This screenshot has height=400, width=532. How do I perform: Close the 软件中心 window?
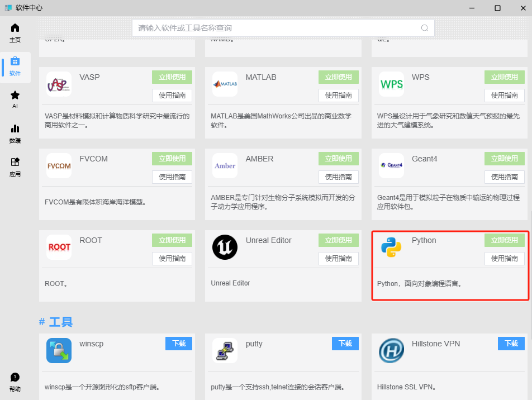[523, 8]
